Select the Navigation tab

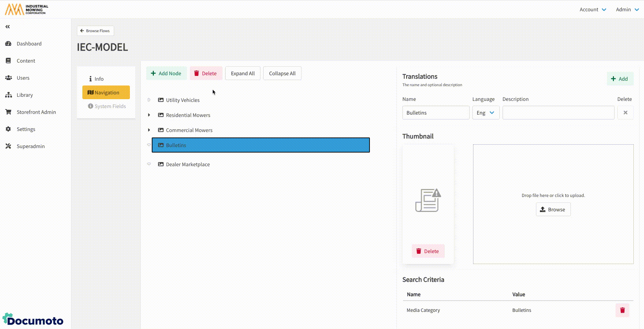pos(106,93)
